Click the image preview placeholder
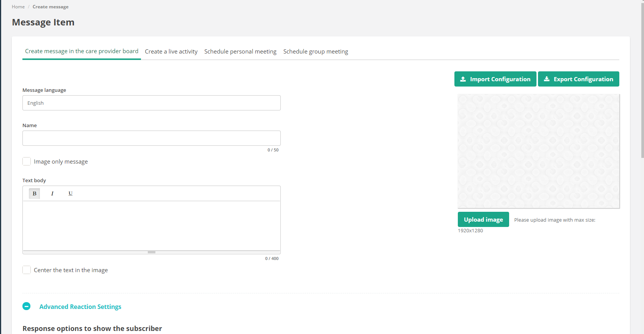Image resolution: width=644 pixels, height=334 pixels. [538, 151]
